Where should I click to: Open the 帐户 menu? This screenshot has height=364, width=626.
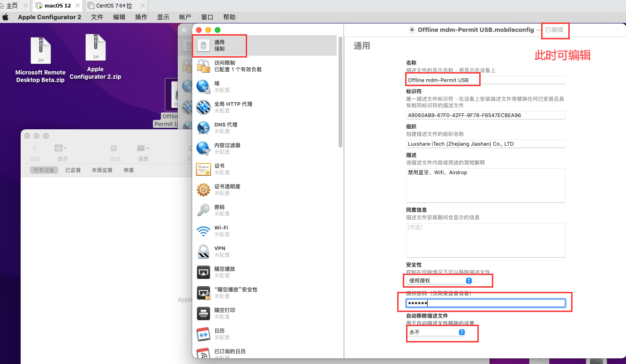(x=185, y=17)
